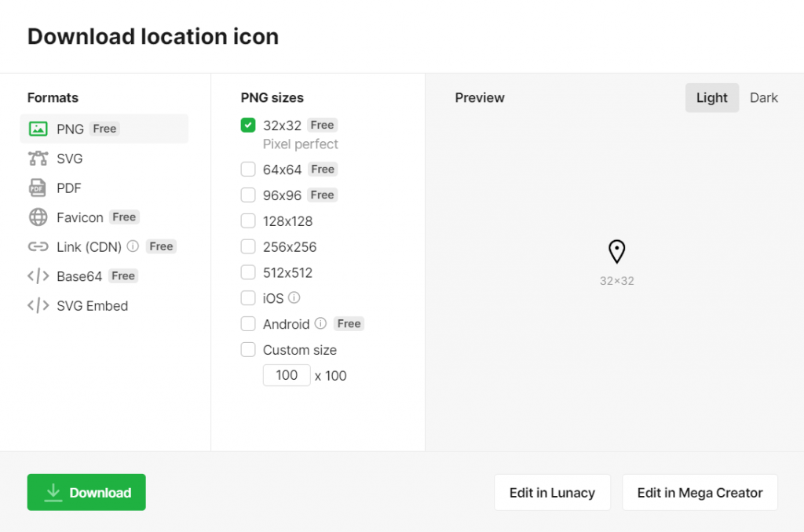
Task: Check the Android size option
Action: pyautogui.click(x=248, y=323)
